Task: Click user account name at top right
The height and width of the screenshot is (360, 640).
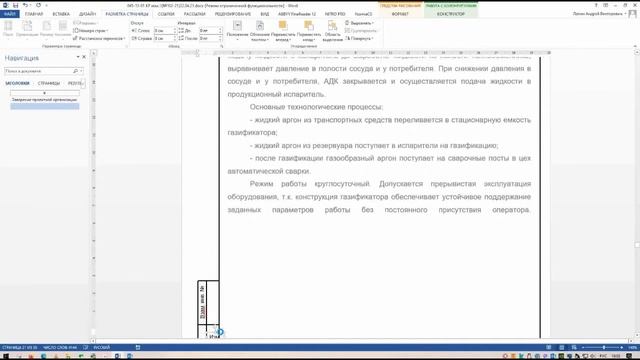Action: (x=598, y=14)
